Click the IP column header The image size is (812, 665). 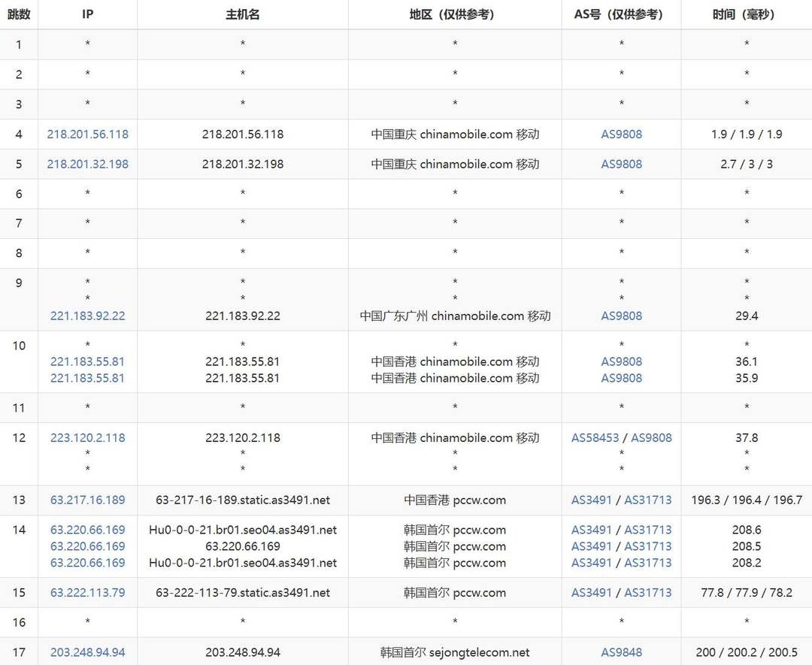tap(87, 14)
